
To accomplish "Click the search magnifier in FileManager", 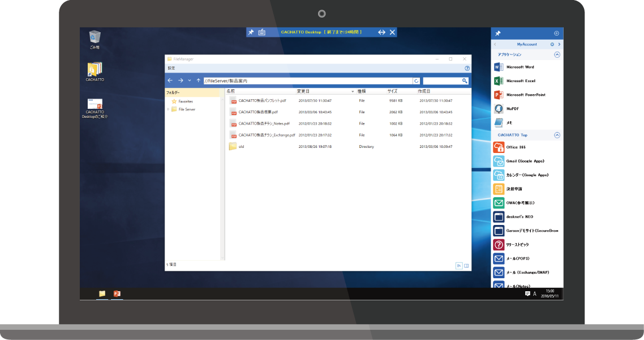I will (x=465, y=81).
